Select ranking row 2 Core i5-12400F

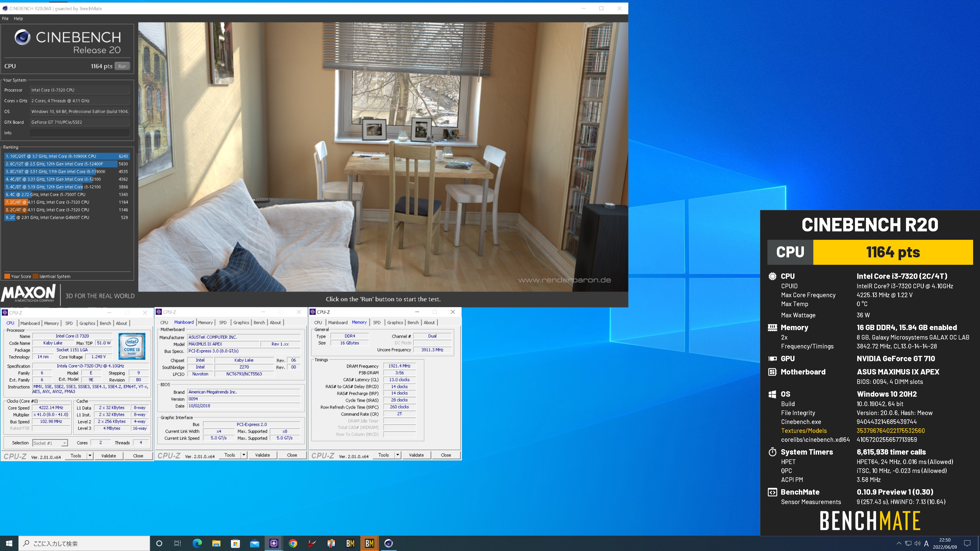[67, 164]
